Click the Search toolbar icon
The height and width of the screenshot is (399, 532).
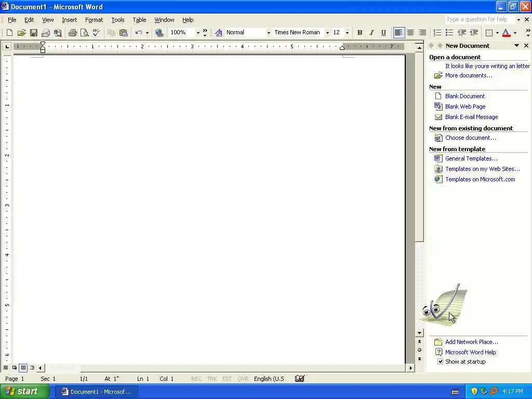pyautogui.click(x=58, y=33)
